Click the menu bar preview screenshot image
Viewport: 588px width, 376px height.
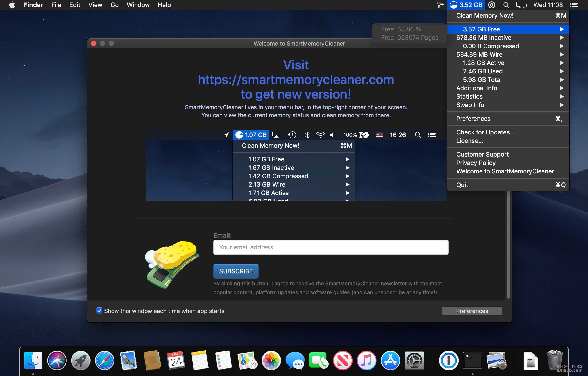296,165
